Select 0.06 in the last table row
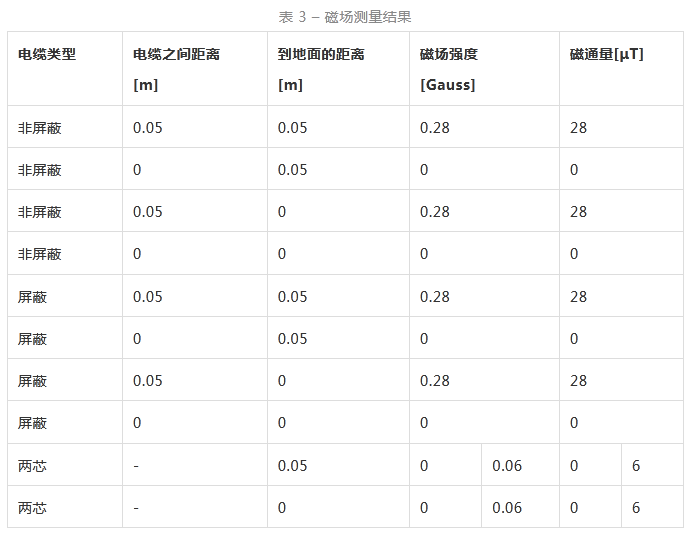The image size is (691, 535). (x=507, y=508)
